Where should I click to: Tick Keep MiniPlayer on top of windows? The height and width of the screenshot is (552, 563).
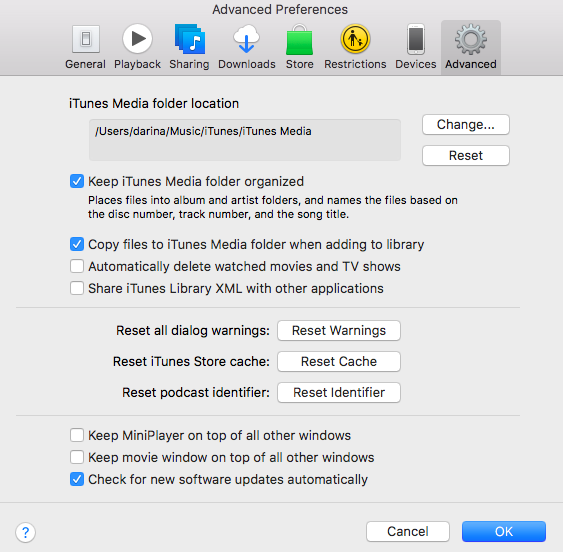click(77, 435)
